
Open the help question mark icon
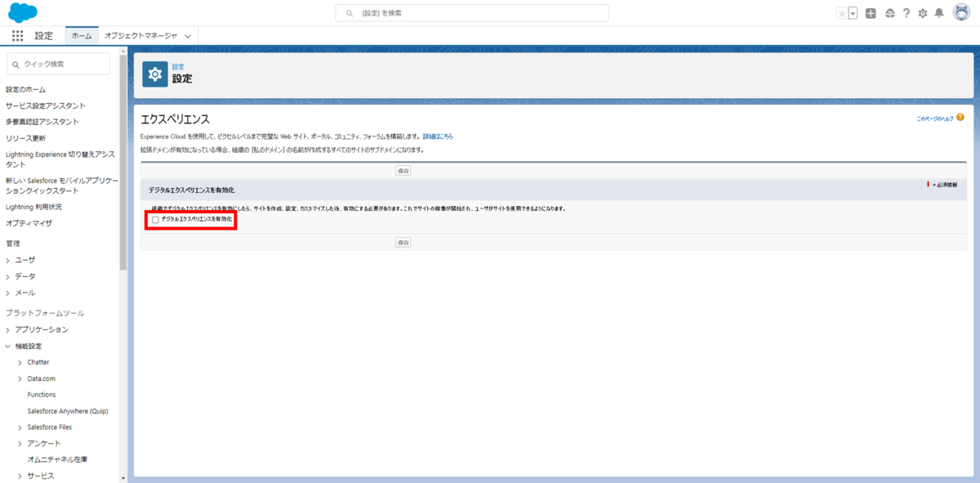click(906, 13)
